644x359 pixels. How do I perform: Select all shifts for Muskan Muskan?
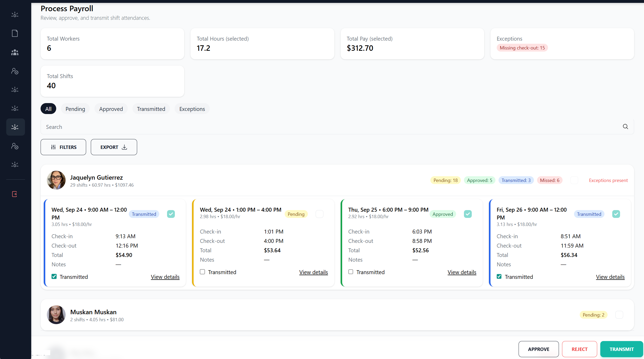coord(619,315)
